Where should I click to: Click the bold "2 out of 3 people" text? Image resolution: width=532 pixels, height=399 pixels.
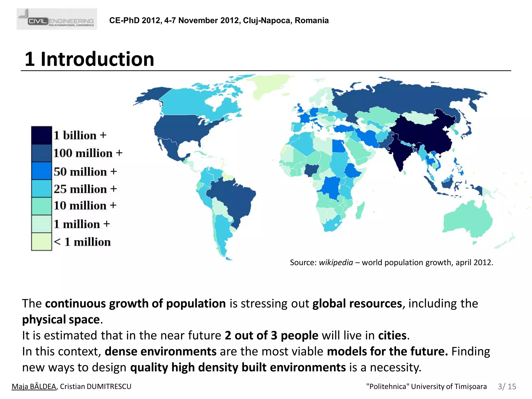[x=271, y=335]
